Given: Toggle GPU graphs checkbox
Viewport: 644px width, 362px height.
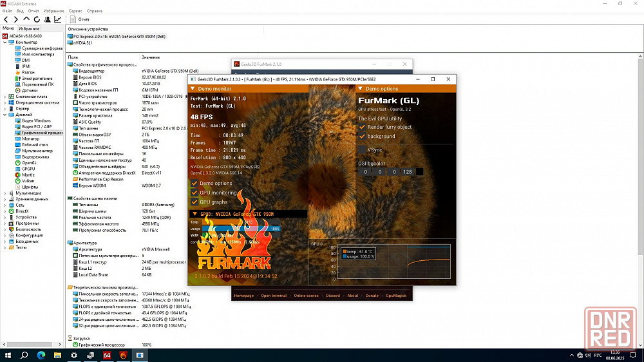Looking at the screenshot, I should [x=194, y=202].
